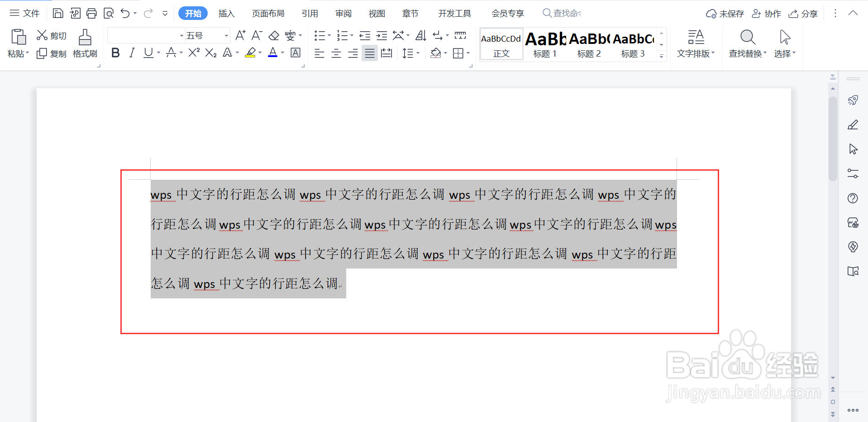This screenshot has height=422, width=868.
Task: Click the Unsaved (未保存) button
Action: coord(725,14)
